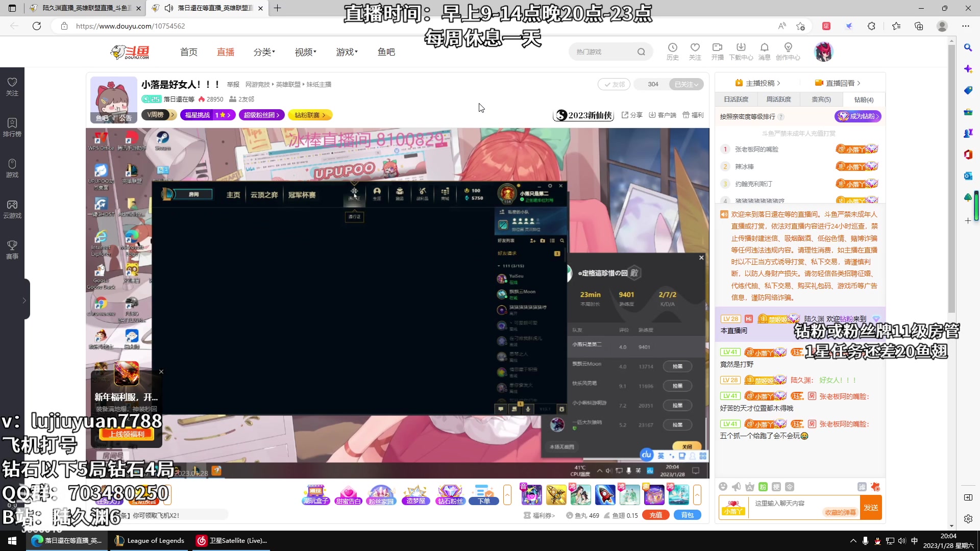Go to the 直播 nav item
Screen dimensions: 980x551
pyautogui.click(x=226, y=52)
